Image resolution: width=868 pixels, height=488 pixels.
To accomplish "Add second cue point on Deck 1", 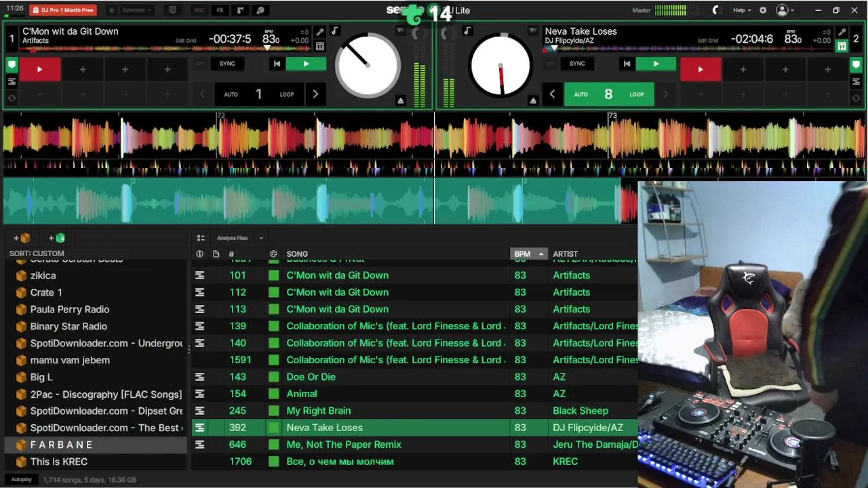I will (83, 69).
